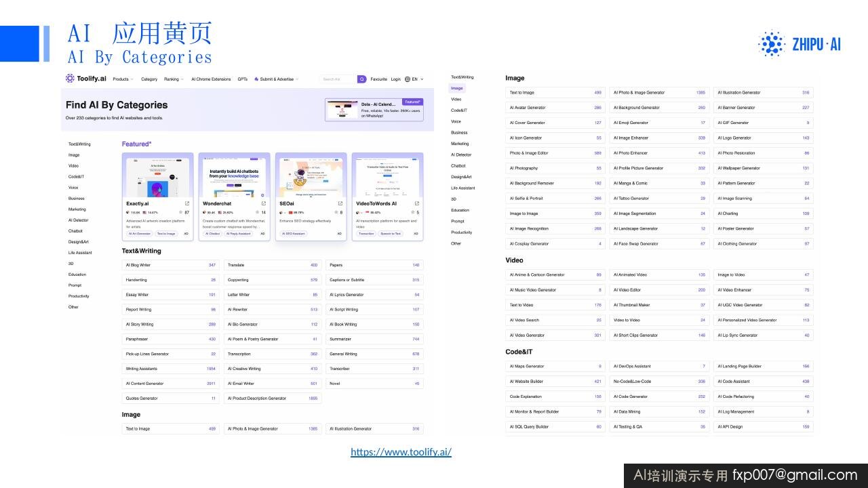
Task: Open Exactly.ai via its external-link icon
Action: click(x=187, y=203)
